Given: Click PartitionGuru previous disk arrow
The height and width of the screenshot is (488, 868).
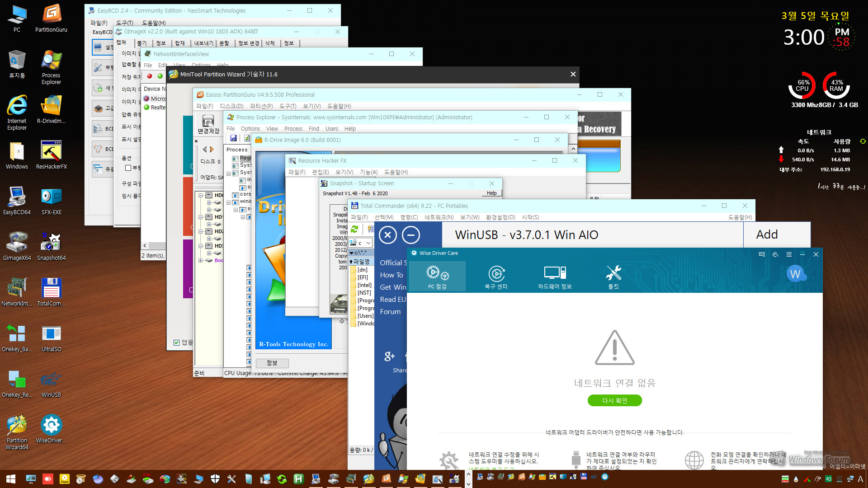Looking at the screenshot, I should click(205, 149).
